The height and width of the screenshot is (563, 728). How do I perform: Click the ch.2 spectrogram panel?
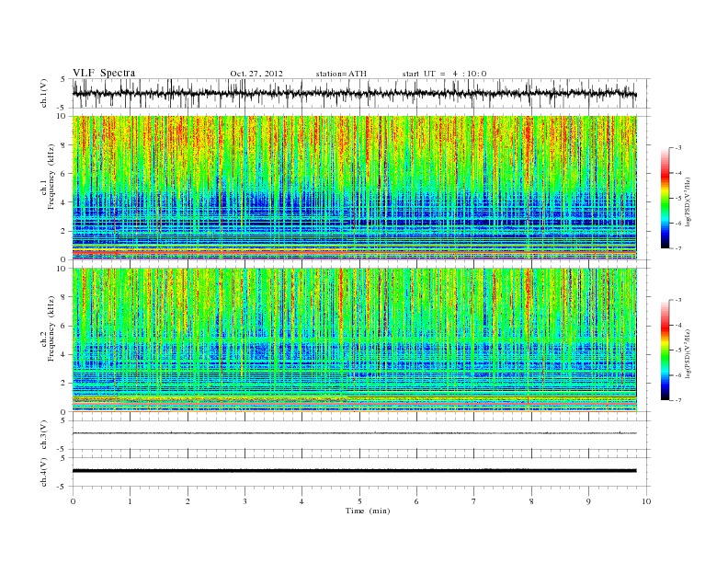click(x=355, y=340)
